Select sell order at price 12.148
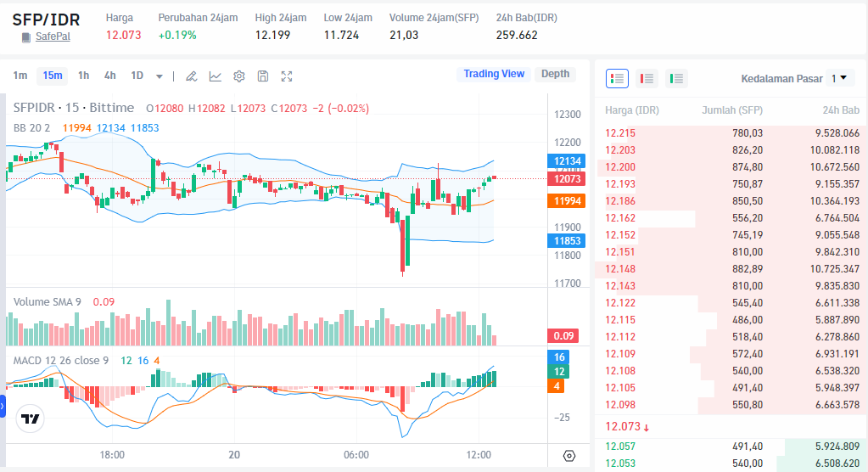Screen dimensions: 868x472 pyautogui.click(x=731, y=269)
